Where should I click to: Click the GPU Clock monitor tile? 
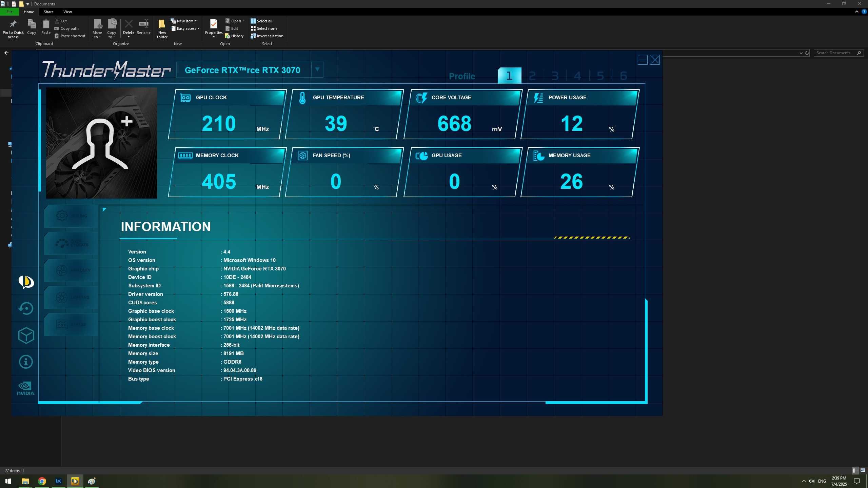pyautogui.click(x=228, y=114)
